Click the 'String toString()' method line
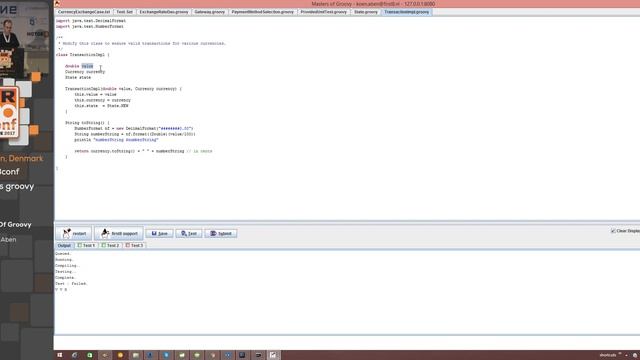Image resolution: width=640 pixels, height=360 pixels. click(87, 122)
